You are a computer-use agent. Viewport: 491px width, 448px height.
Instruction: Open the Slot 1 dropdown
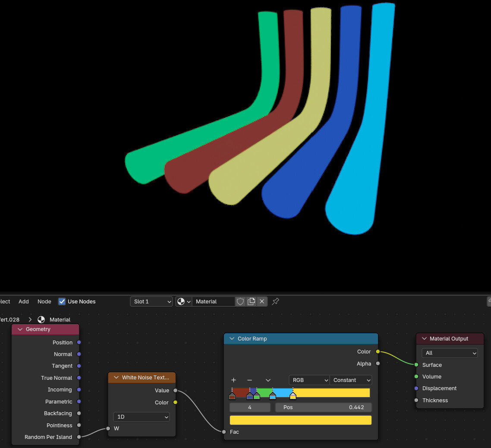pyautogui.click(x=151, y=301)
